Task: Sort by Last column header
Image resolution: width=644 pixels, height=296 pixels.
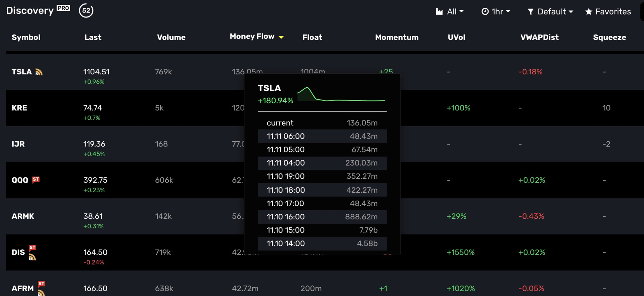Action: (x=93, y=37)
